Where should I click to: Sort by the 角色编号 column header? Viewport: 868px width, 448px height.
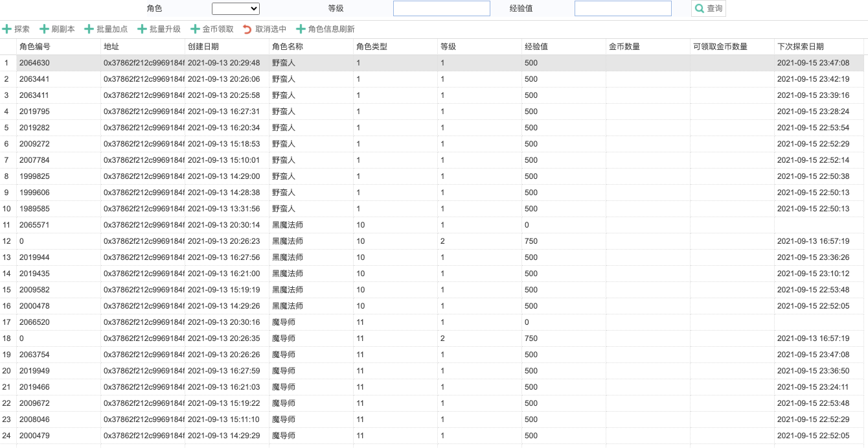coord(58,47)
